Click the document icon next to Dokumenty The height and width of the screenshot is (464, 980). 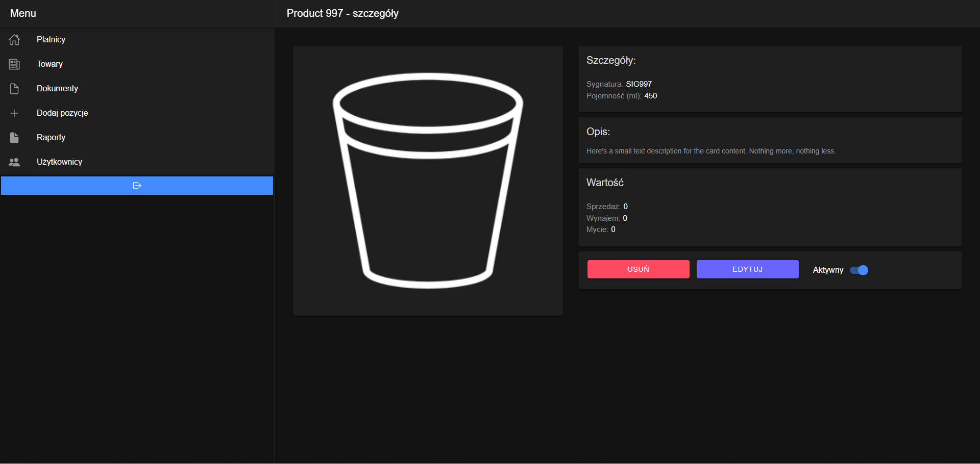click(x=14, y=88)
